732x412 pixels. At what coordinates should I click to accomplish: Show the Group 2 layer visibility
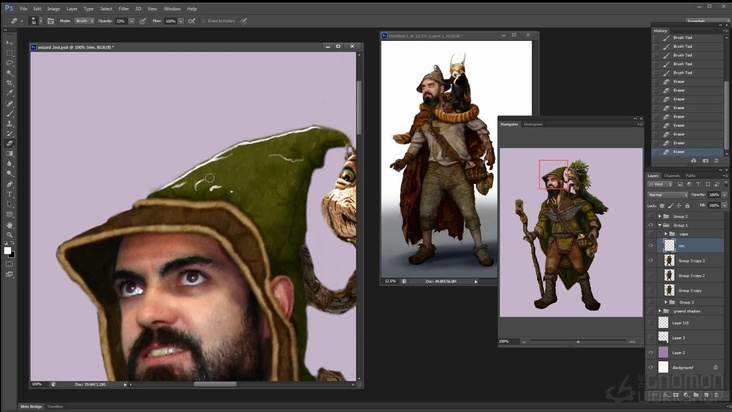pos(651,216)
